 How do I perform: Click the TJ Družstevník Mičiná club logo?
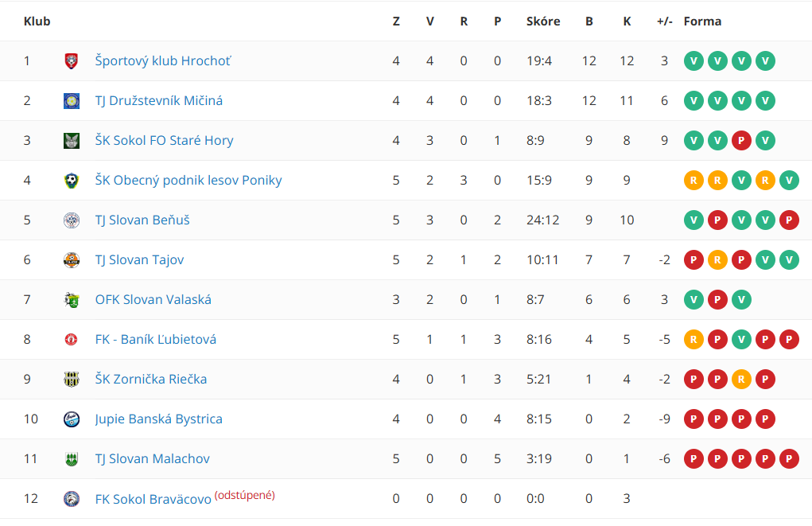[x=72, y=100]
